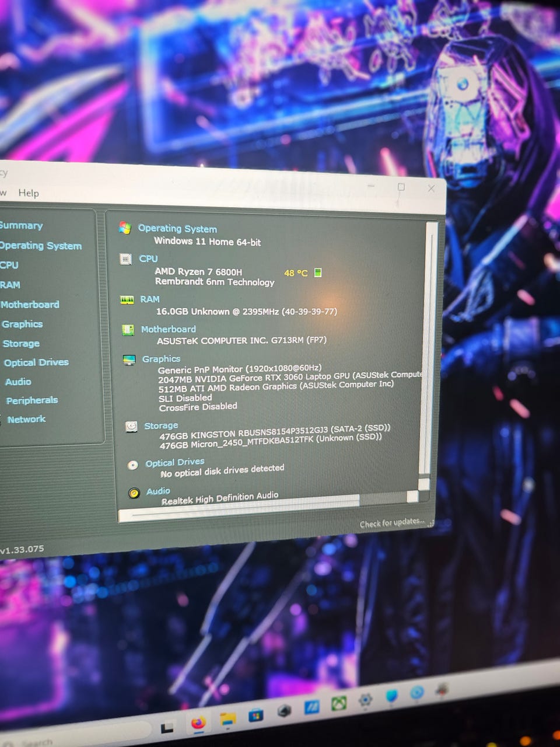Click the 476GB KINGSTON drive line
The height and width of the screenshot is (747, 560).
click(275, 431)
